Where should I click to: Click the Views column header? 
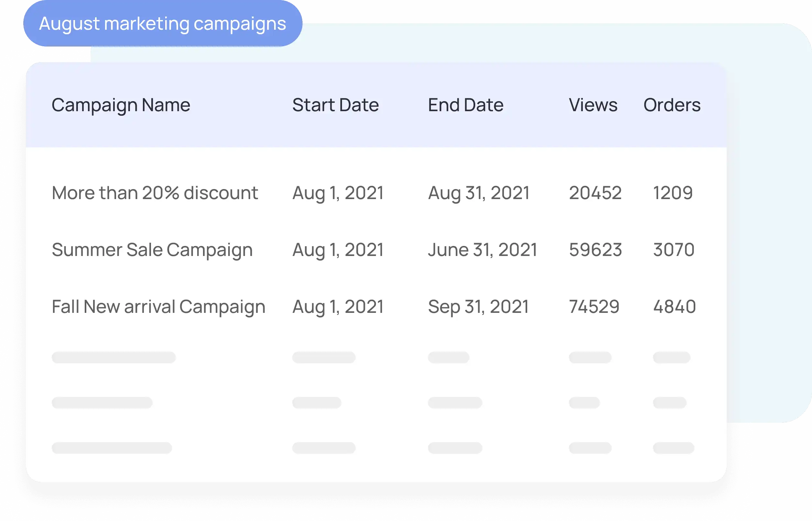pyautogui.click(x=593, y=105)
